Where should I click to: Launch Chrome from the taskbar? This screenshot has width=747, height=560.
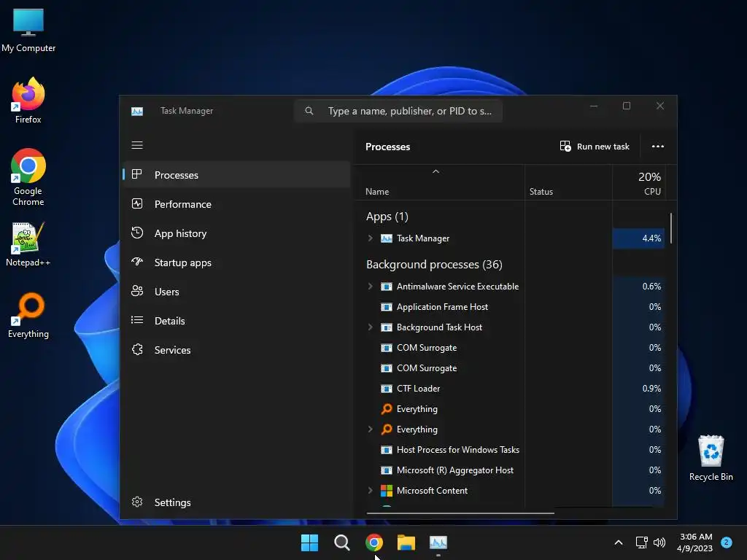coord(374,542)
